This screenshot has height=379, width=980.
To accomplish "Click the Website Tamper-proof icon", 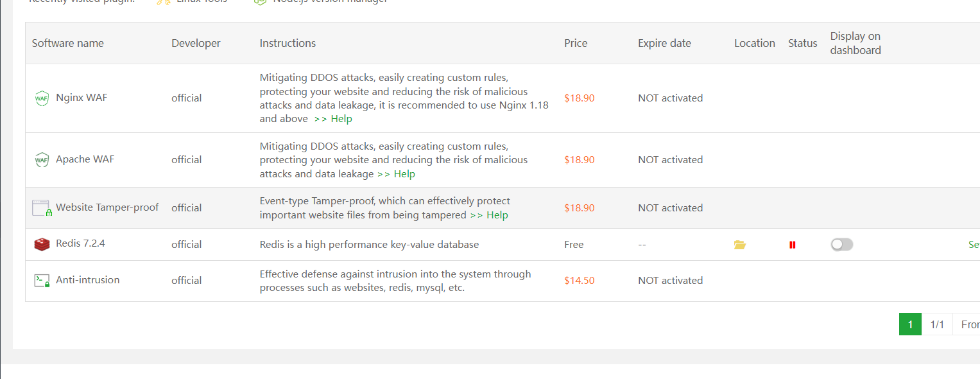I will pyautogui.click(x=42, y=207).
